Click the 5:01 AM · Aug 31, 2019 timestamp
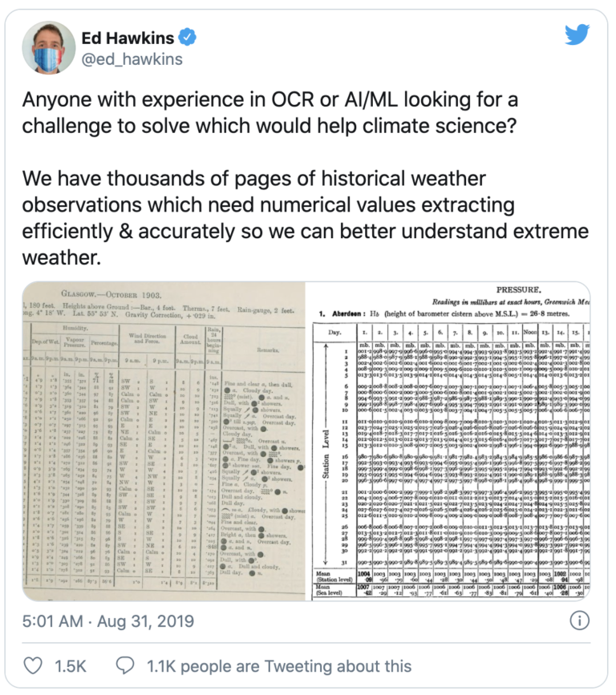 pyautogui.click(x=108, y=621)
